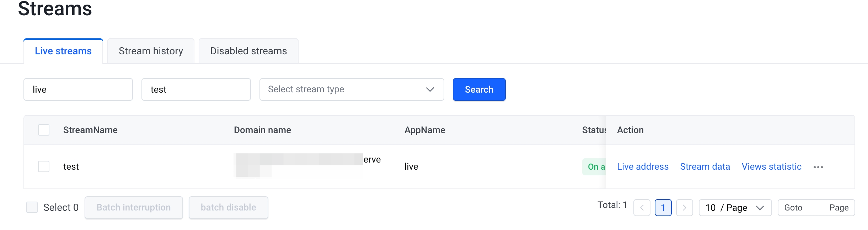
Task: Click the batch disable button
Action: tap(228, 207)
